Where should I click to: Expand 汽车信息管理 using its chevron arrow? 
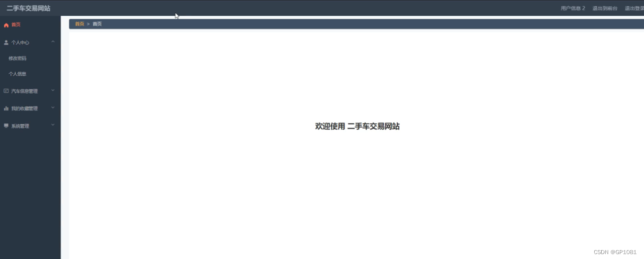point(53,90)
